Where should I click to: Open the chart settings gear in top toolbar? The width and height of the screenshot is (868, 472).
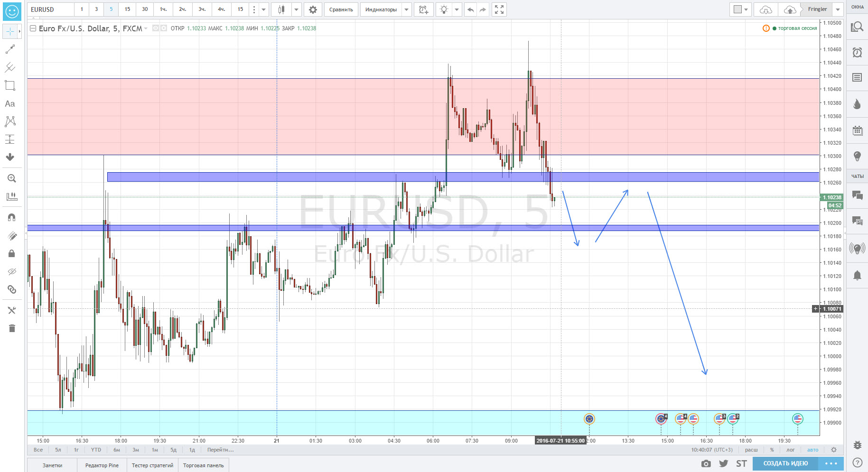click(313, 9)
